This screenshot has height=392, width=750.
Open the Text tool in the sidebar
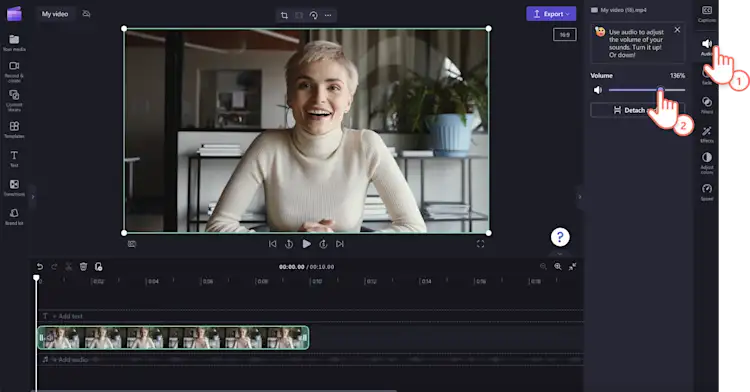click(14, 159)
